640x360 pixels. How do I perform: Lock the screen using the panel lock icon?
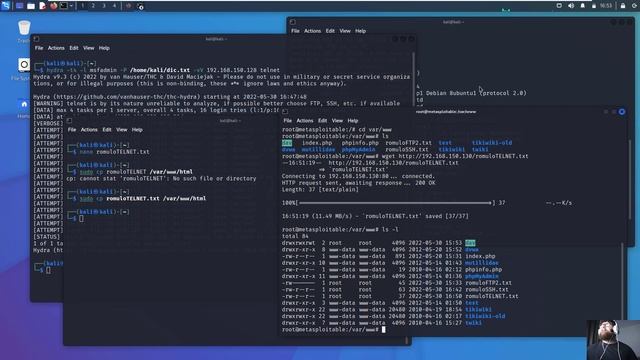(x=623, y=6)
